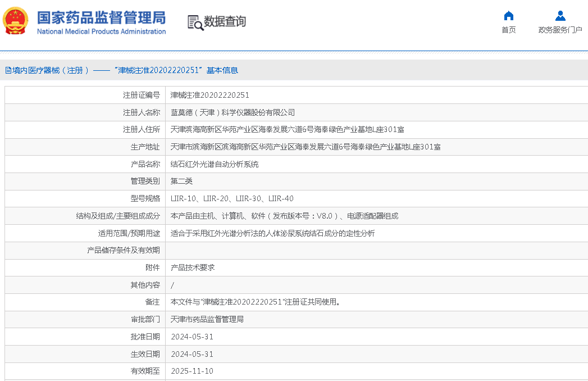Screen dimensions: 588x381
Task: Click the product name 结石红外光谱自动分析系统
Action: 215,164
